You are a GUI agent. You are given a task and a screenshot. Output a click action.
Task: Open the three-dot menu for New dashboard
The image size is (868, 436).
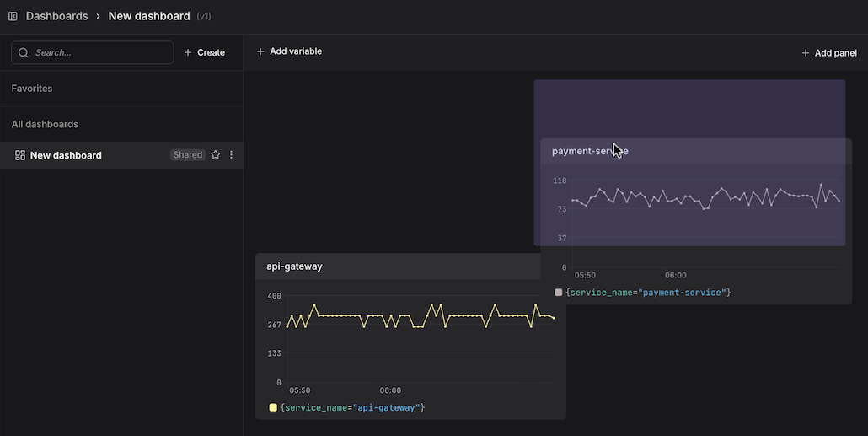232,155
